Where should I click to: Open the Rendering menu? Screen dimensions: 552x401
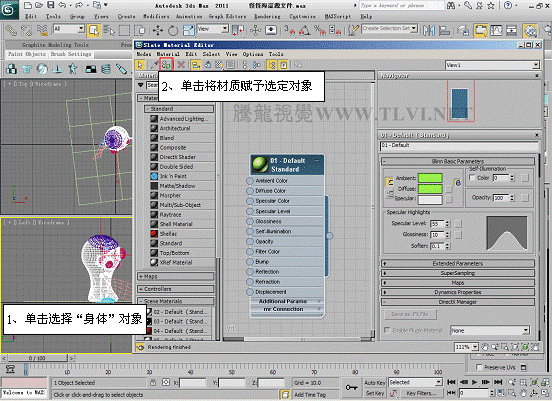tap(267, 16)
